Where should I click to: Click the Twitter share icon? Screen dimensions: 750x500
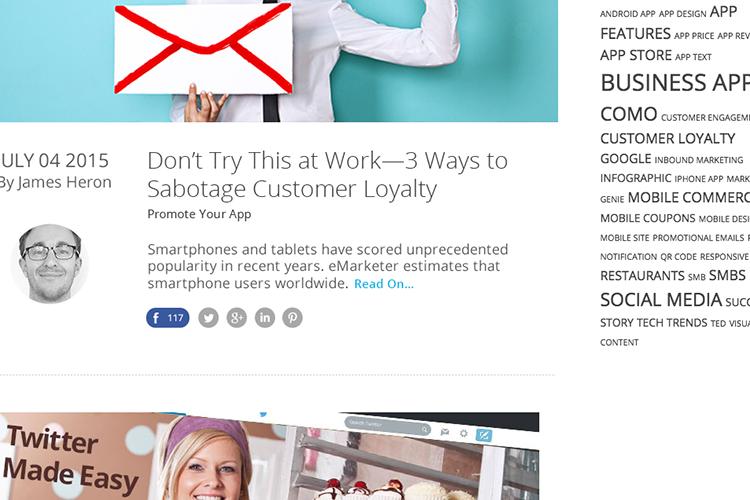[209, 318]
